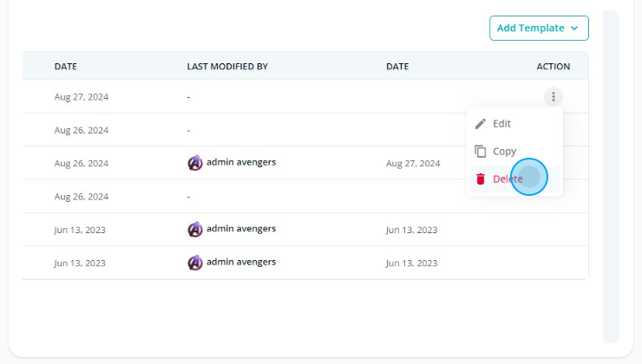Image resolution: width=642 pixels, height=364 pixels.
Task: Click the LAST MODIFIED BY column header
Action: tap(227, 67)
